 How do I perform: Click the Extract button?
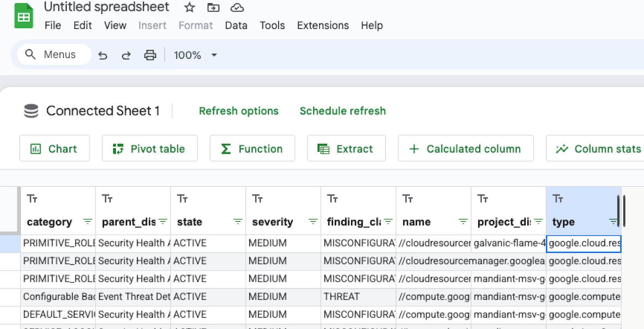tap(346, 149)
